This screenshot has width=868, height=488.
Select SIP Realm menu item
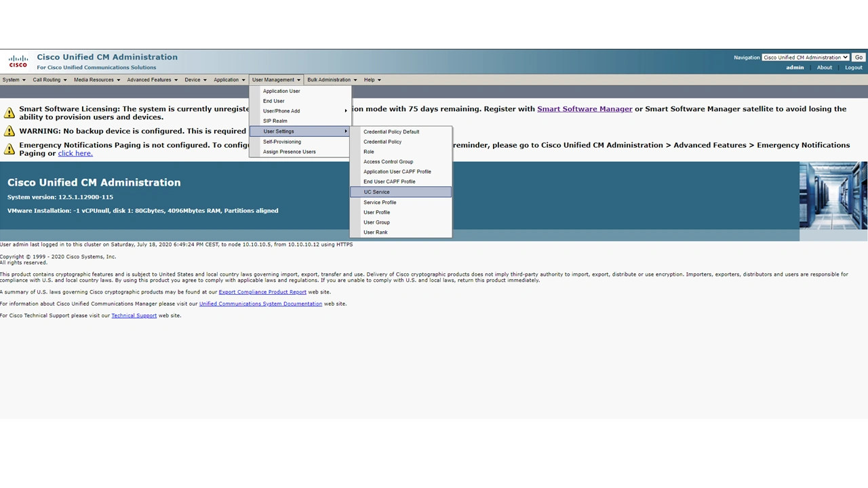300,121
